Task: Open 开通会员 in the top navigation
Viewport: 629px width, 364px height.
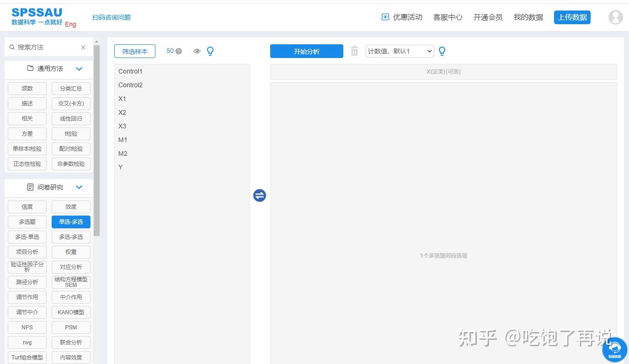Action: point(488,17)
